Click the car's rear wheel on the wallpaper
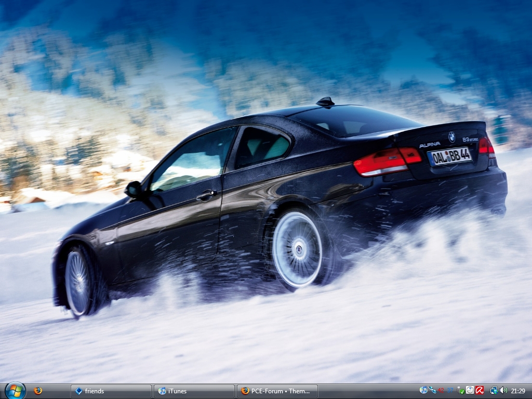The height and width of the screenshot is (399, 532). [x=297, y=249]
